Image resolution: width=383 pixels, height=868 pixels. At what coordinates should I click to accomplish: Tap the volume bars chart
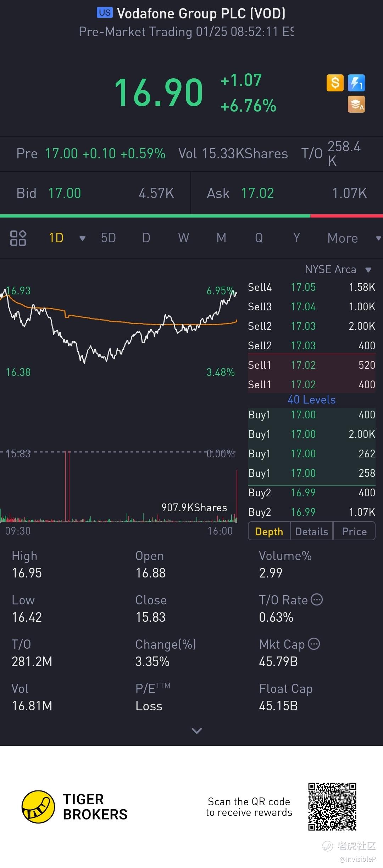tap(118, 487)
